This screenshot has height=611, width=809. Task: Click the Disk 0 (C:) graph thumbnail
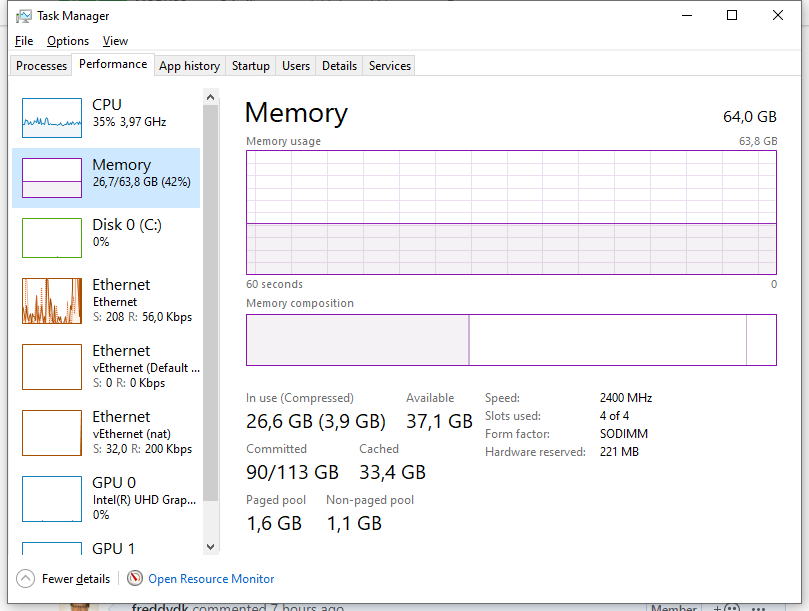52,238
